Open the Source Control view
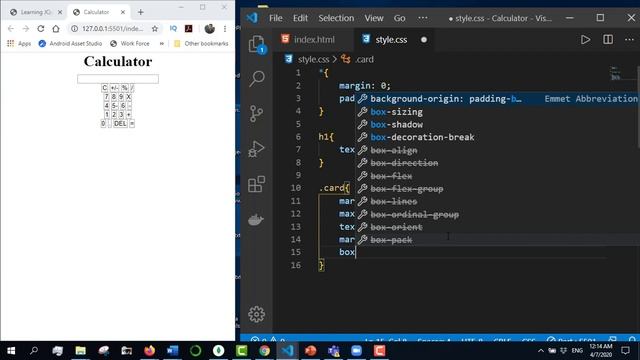Screen dimensions: 640x360 256,113
